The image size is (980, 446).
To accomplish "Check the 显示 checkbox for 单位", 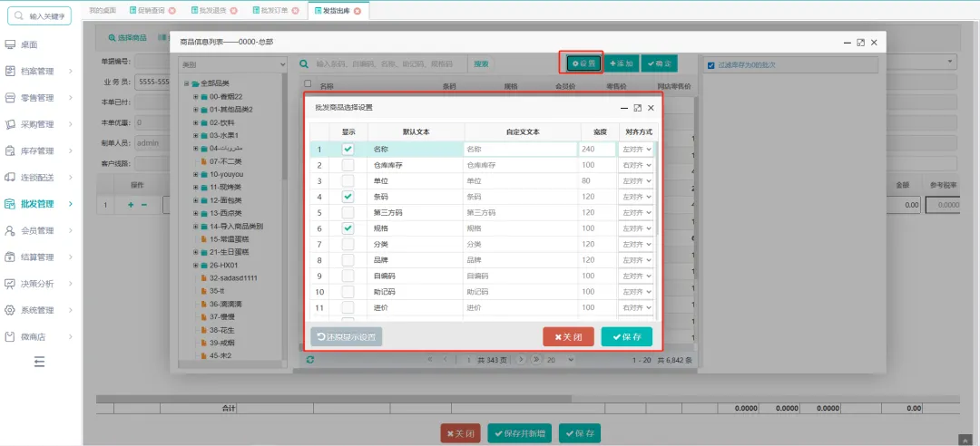I will tap(348, 180).
